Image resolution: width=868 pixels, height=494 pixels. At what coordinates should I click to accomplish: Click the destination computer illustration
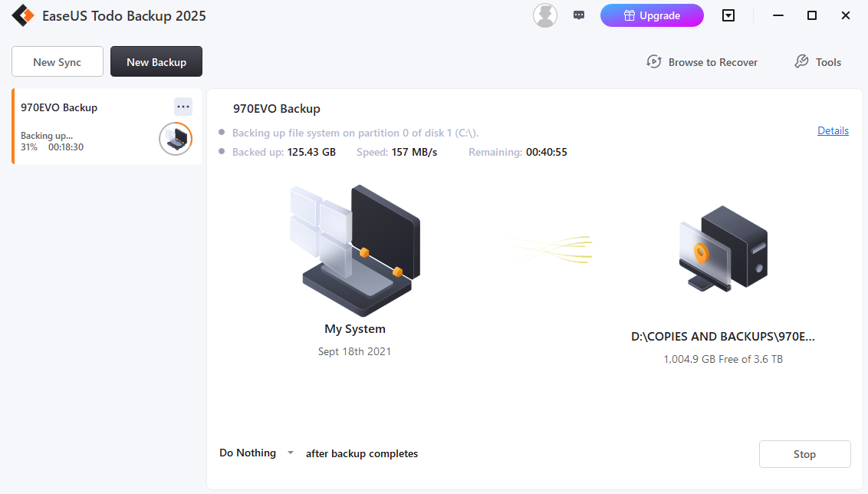[x=722, y=249]
